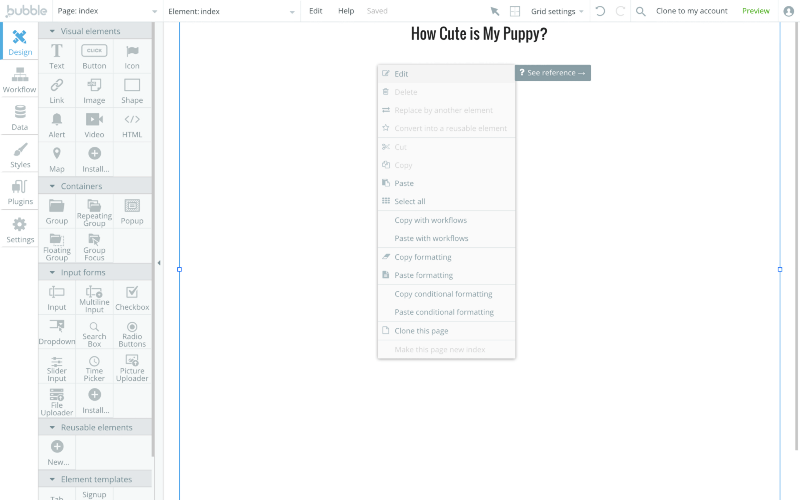Screen dimensions: 800x500
Task: Choose Edit in the context menu
Action: (446, 74)
